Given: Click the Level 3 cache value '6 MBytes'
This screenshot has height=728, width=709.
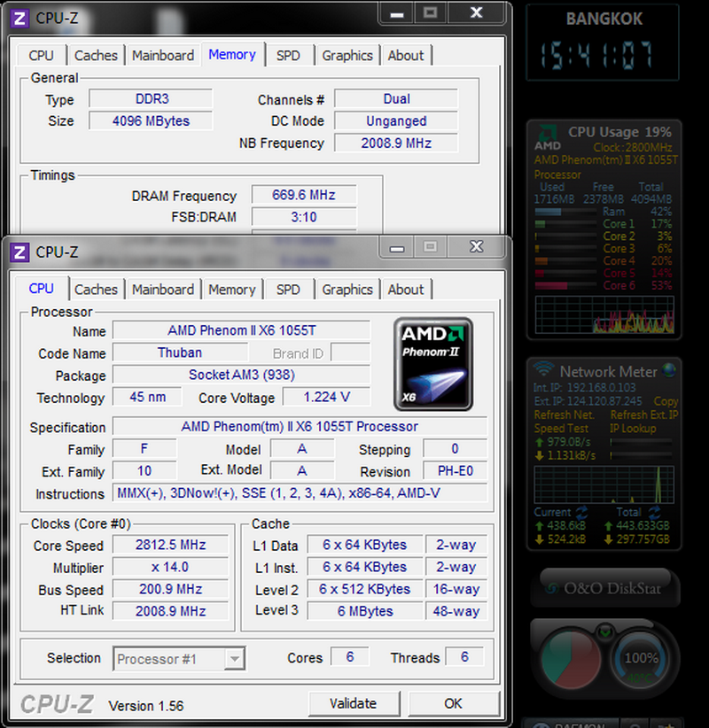Looking at the screenshot, I should [x=365, y=611].
